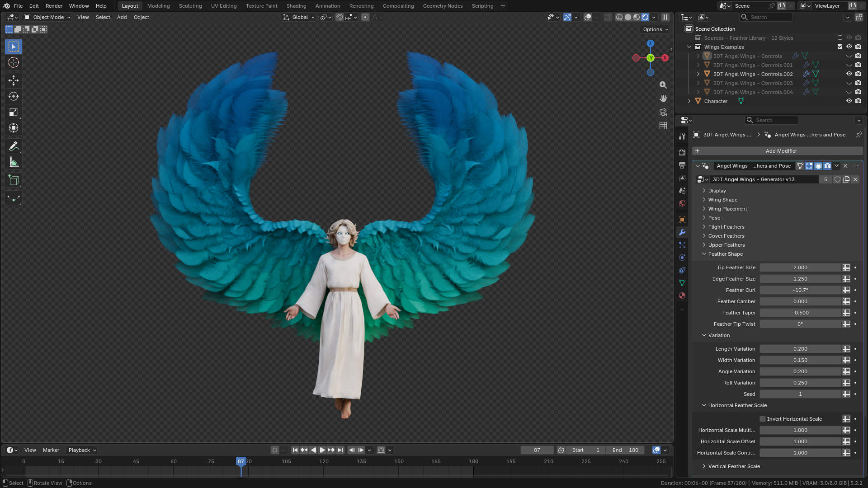This screenshot has width=868, height=488.
Task: Click the pan view hand icon
Action: pyautogui.click(x=663, y=99)
